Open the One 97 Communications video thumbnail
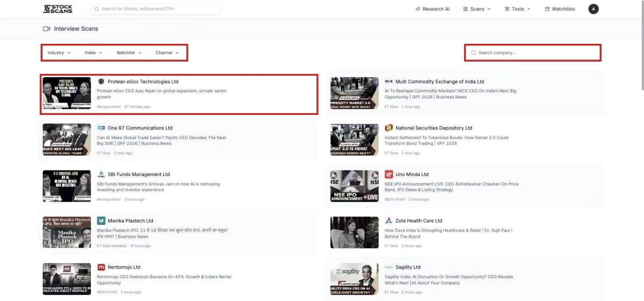The height and width of the screenshot is (301, 644). coord(67,140)
